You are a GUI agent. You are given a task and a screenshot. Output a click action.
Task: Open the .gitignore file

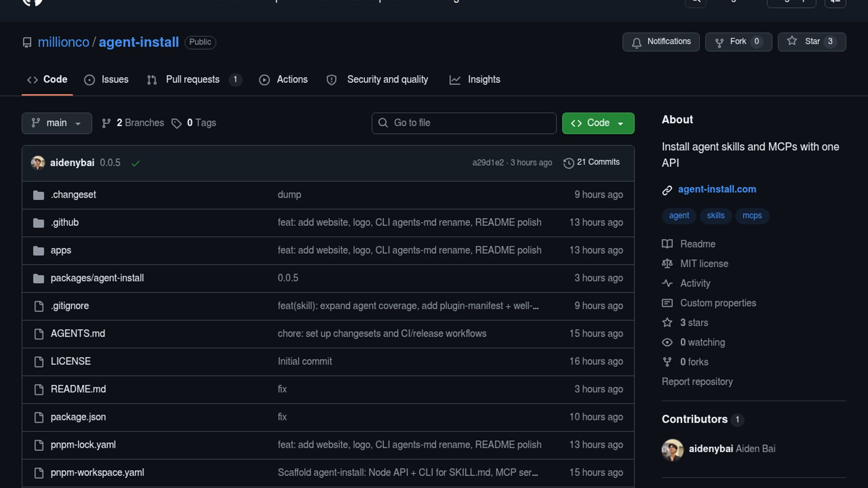70,306
